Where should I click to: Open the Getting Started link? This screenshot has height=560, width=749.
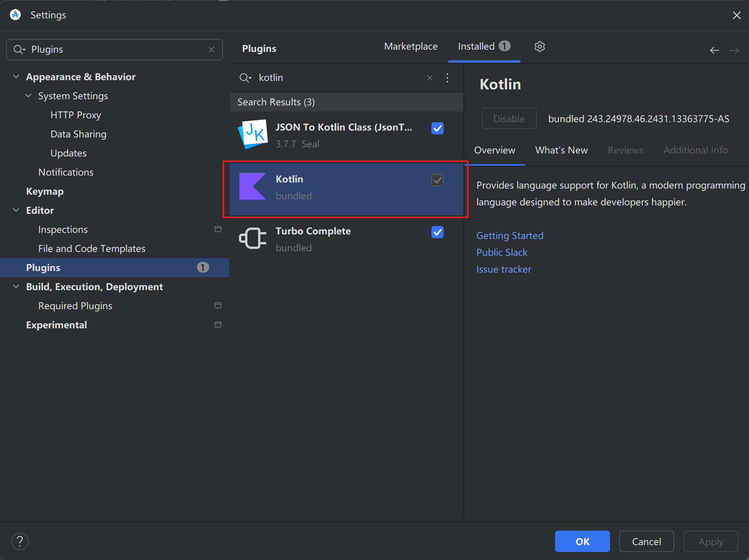[510, 236]
